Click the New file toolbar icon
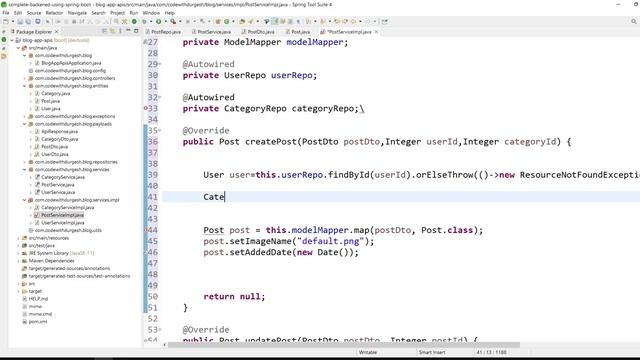The height and width of the screenshot is (360, 640). 6,21
